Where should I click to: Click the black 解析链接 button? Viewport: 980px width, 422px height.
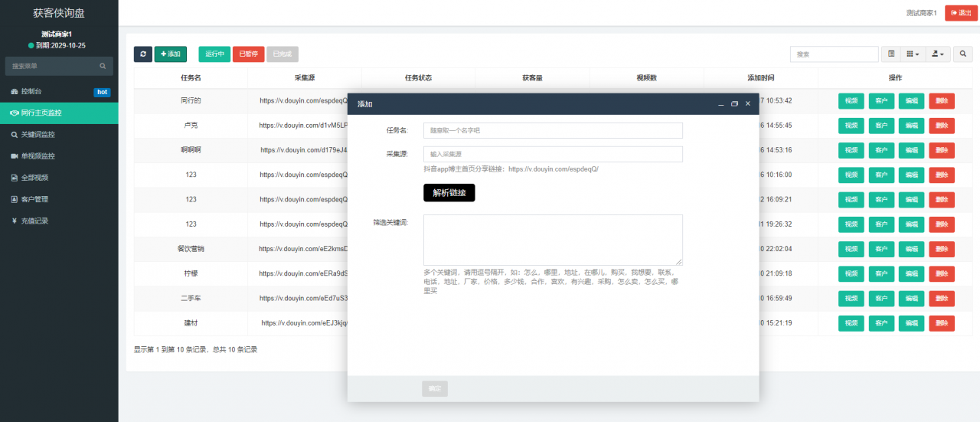click(449, 193)
